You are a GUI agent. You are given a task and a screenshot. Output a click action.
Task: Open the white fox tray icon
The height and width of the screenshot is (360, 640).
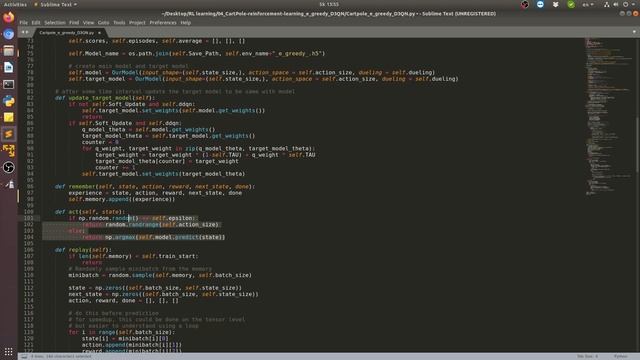tap(556, 4)
